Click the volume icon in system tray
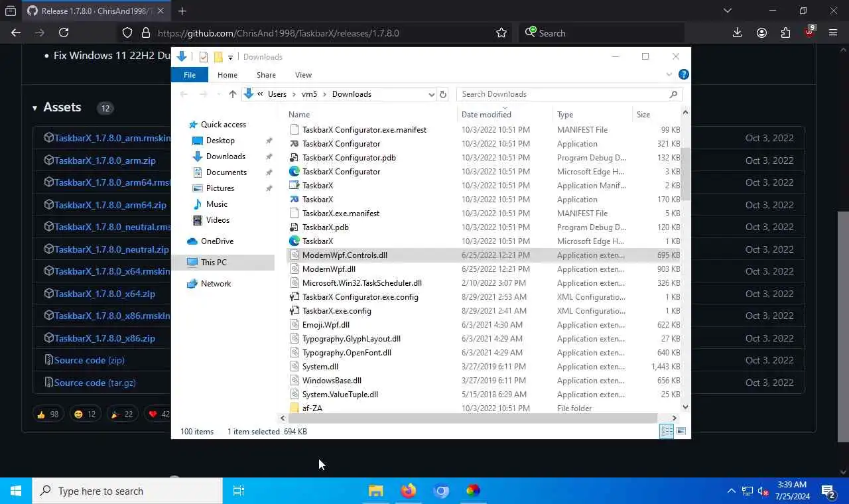Image resolution: width=849 pixels, height=504 pixels. click(763, 491)
